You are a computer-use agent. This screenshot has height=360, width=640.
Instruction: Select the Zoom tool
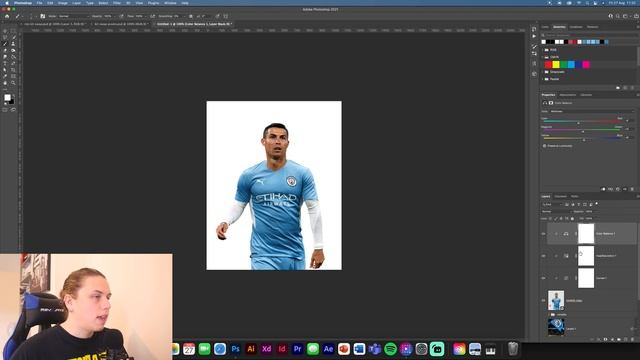pos(13,83)
